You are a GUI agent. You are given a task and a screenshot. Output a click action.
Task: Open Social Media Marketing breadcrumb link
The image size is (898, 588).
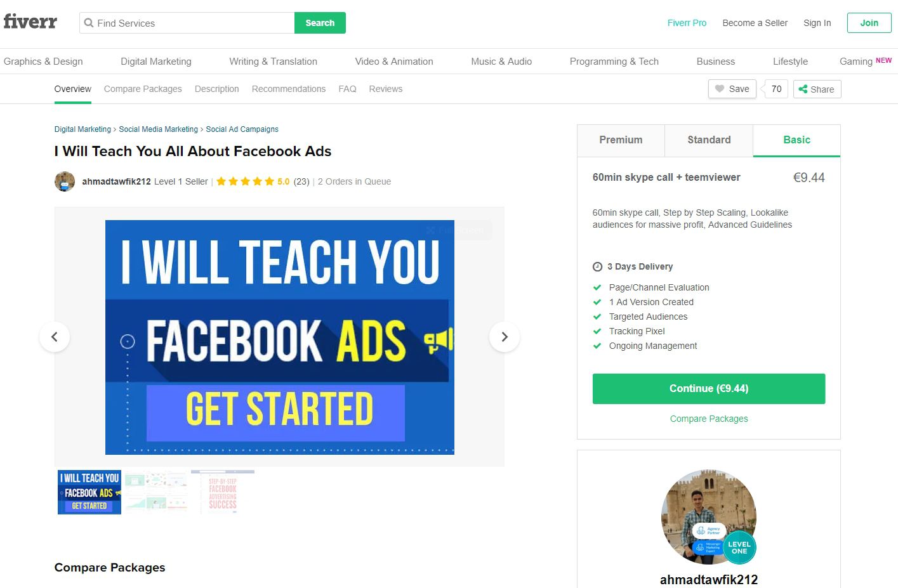[159, 129]
